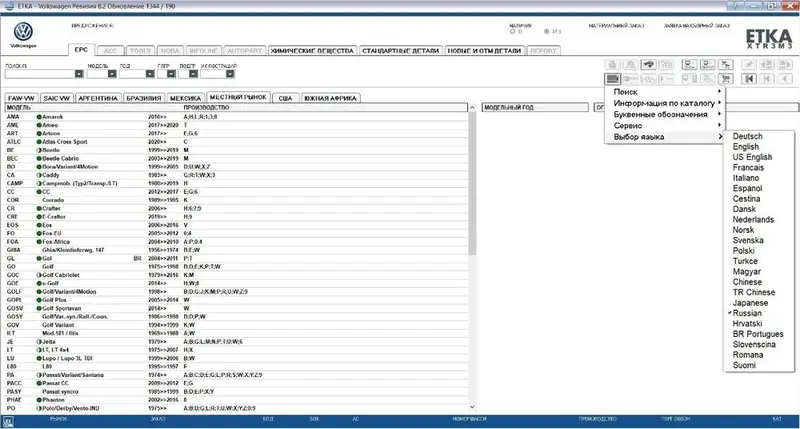This screenshot has height=429, width=800.
Task: Click the model list scroll up arrow
Action: pyautogui.click(x=472, y=108)
